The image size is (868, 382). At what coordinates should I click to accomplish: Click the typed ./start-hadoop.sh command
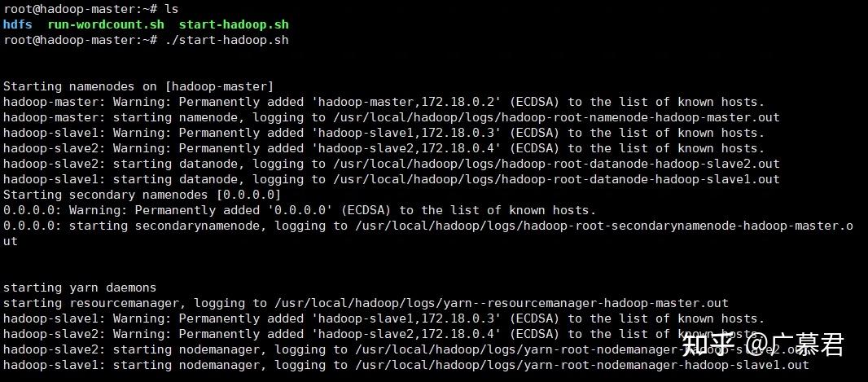(x=226, y=40)
